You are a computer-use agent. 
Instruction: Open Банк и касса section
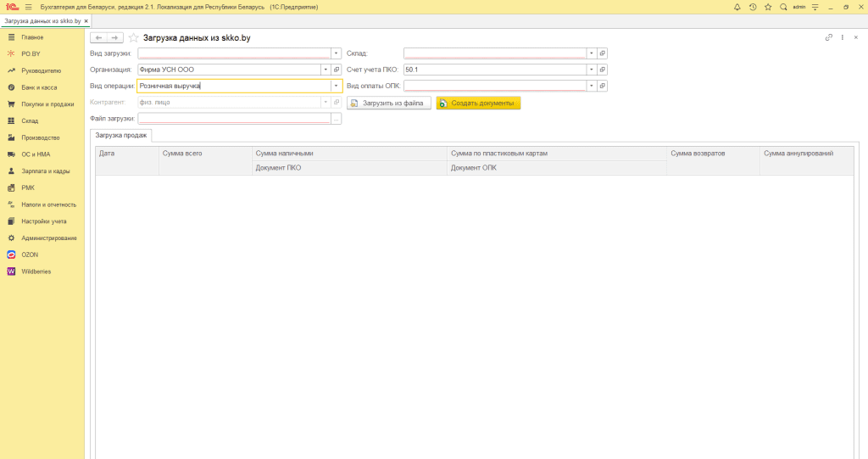38,87
